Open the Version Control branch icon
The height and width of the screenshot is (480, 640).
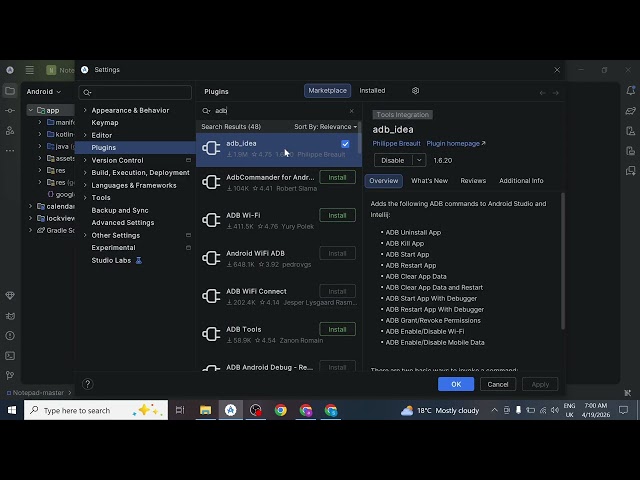coord(10,375)
